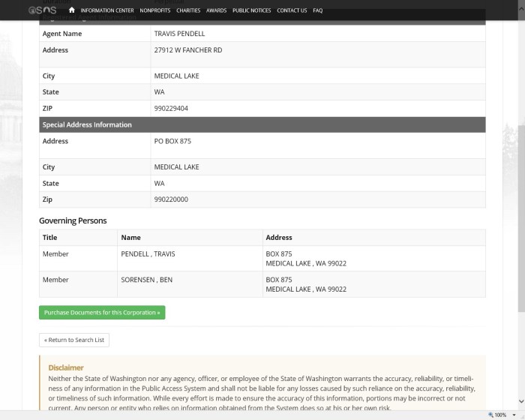Open the FAQ page
This screenshot has height=420, width=525.
pos(318,10)
